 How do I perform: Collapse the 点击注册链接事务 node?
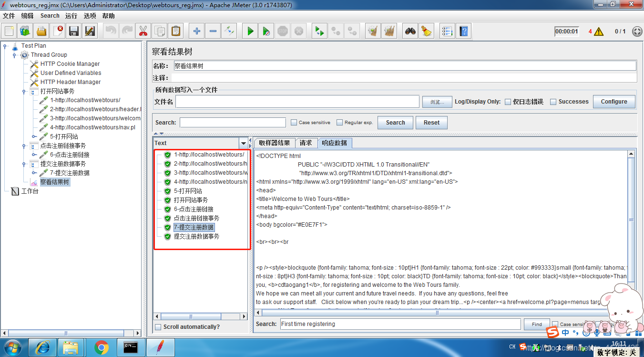(24, 146)
